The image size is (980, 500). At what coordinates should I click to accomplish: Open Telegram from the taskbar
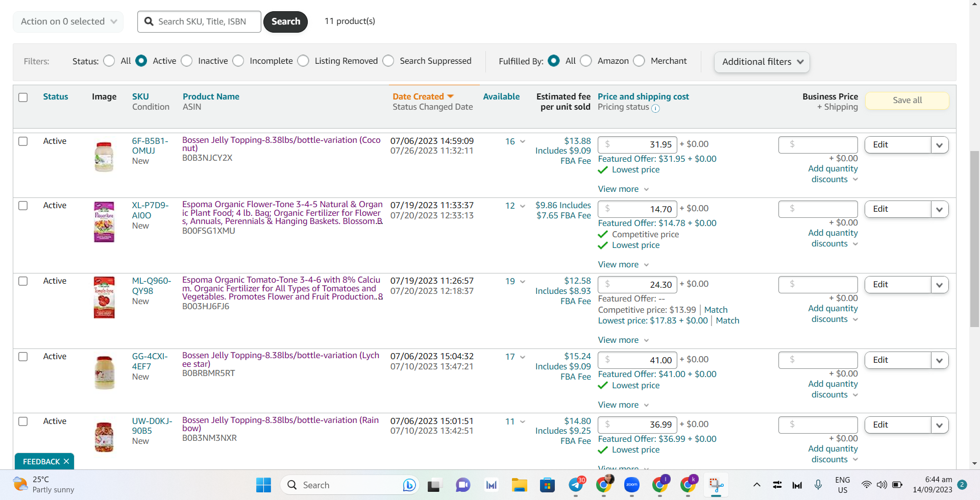(576, 485)
